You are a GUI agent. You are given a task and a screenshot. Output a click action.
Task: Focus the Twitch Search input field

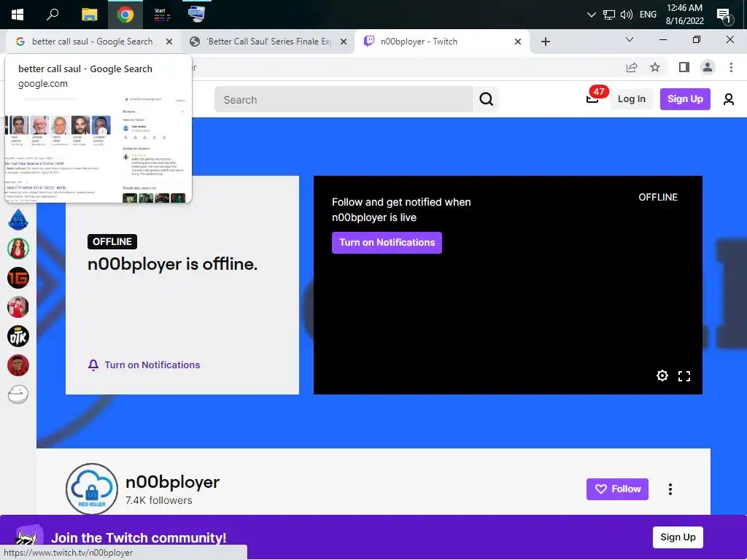click(x=344, y=99)
